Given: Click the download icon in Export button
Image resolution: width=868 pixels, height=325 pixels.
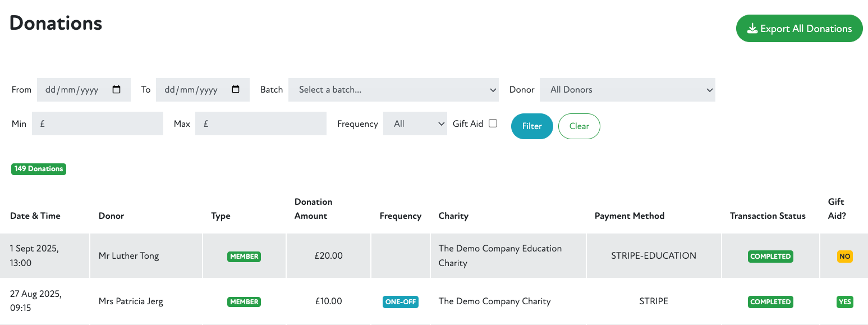Looking at the screenshot, I should pyautogui.click(x=752, y=29).
